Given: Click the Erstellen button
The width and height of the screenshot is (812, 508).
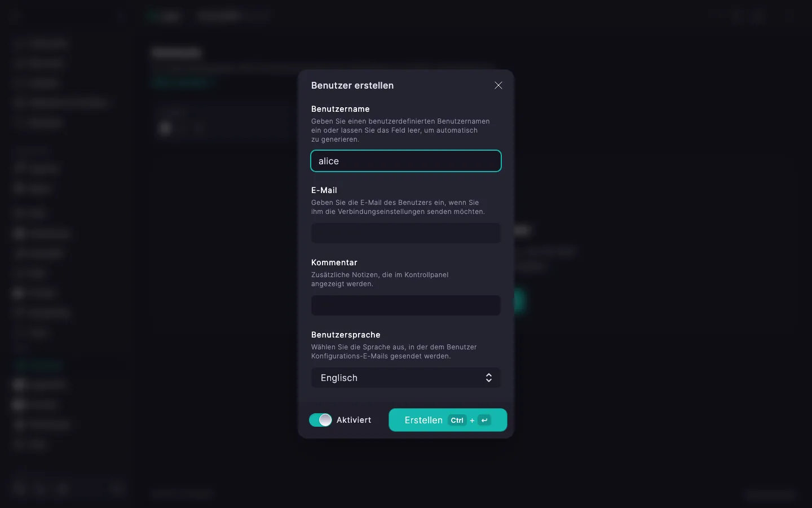Looking at the screenshot, I should [x=448, y=420].
